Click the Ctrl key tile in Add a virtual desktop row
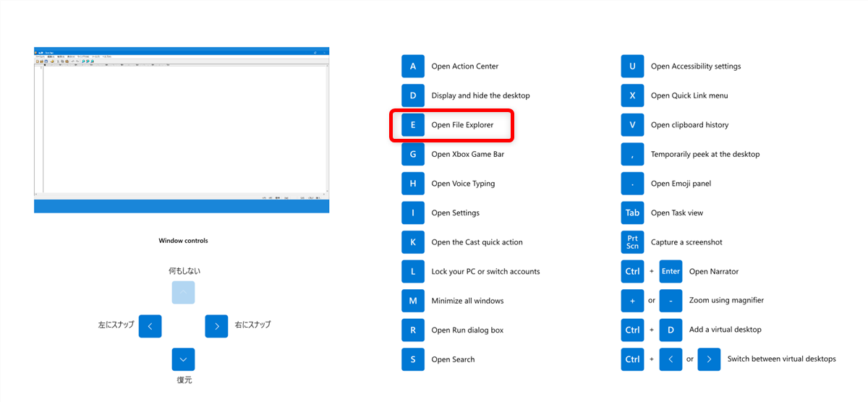Viewport: 868px width, 402px height. coord(632,330)
